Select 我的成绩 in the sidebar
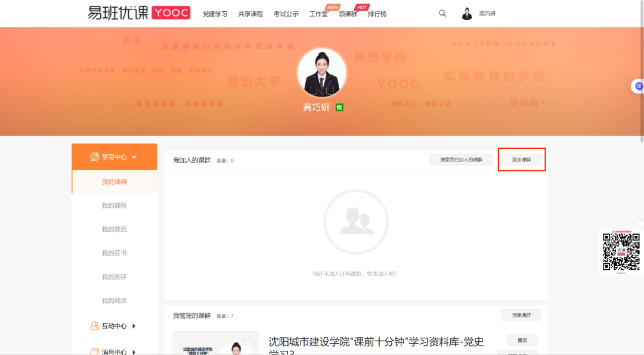 pos(114,300)
